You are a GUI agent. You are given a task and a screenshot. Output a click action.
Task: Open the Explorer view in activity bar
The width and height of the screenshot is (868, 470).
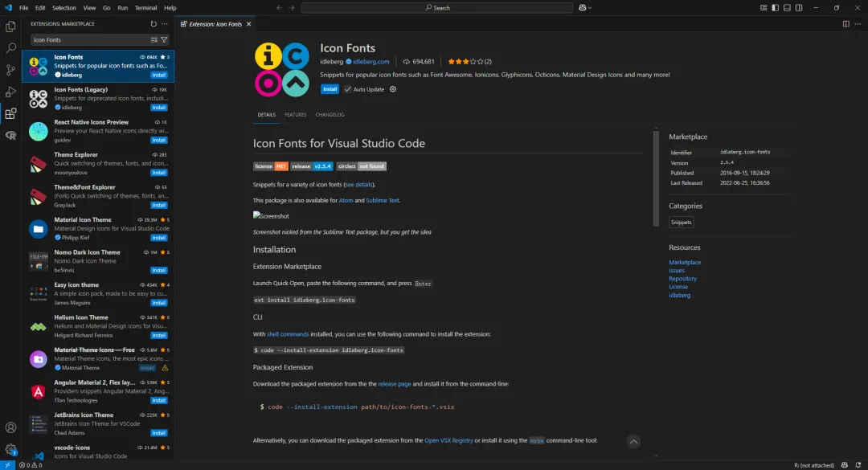10,27
